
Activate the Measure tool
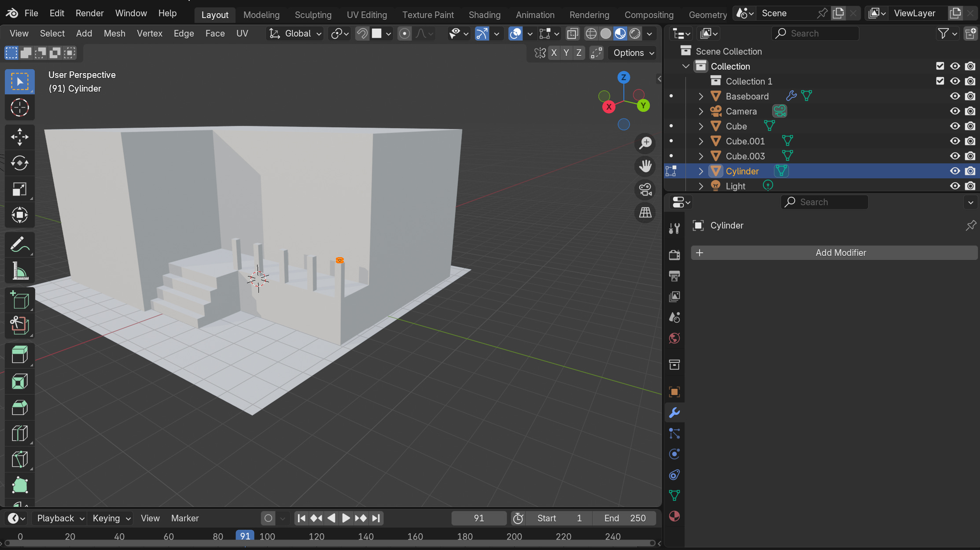click(x=19, y=270)
